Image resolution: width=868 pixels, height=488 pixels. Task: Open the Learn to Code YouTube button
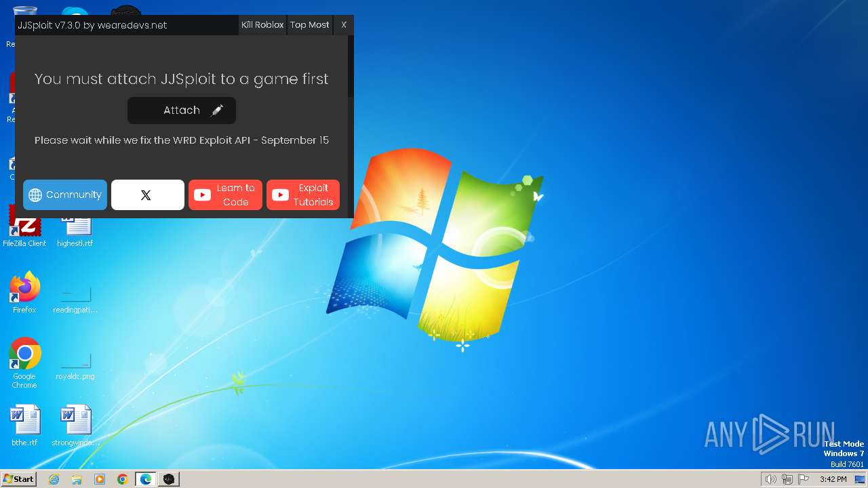[225, 195]
